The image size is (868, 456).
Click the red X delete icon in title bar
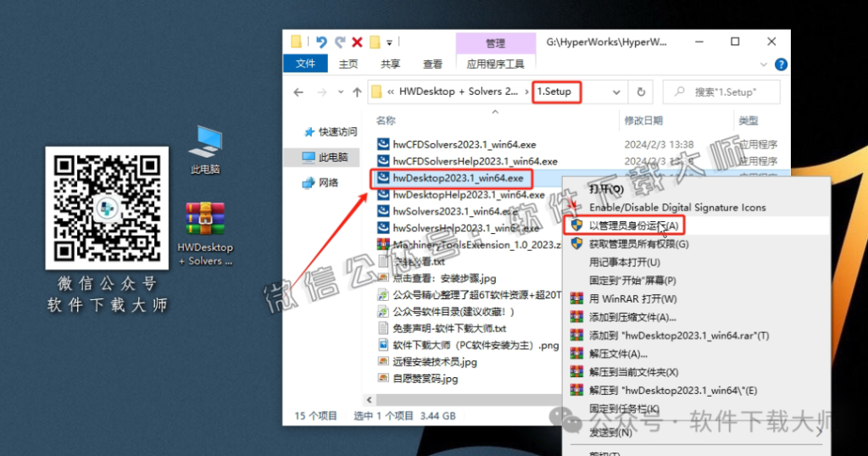357,42
